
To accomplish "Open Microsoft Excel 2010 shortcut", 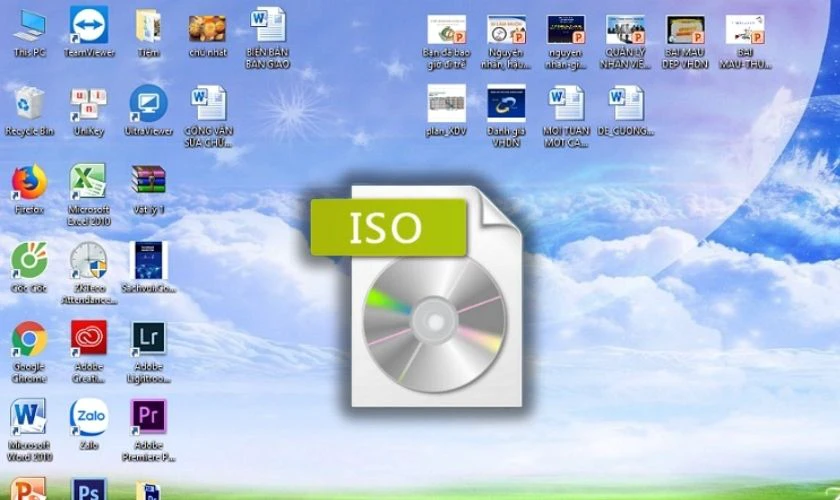I will point(88,182).
